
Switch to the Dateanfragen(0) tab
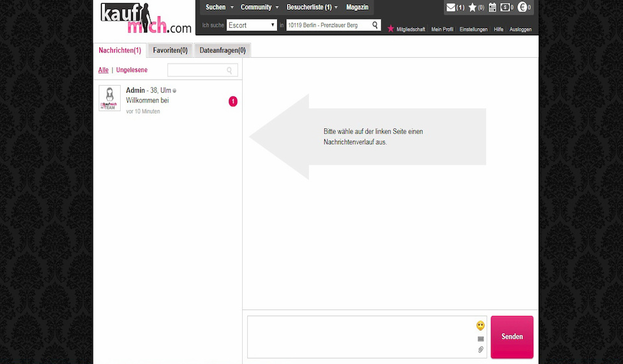point(223,51)
